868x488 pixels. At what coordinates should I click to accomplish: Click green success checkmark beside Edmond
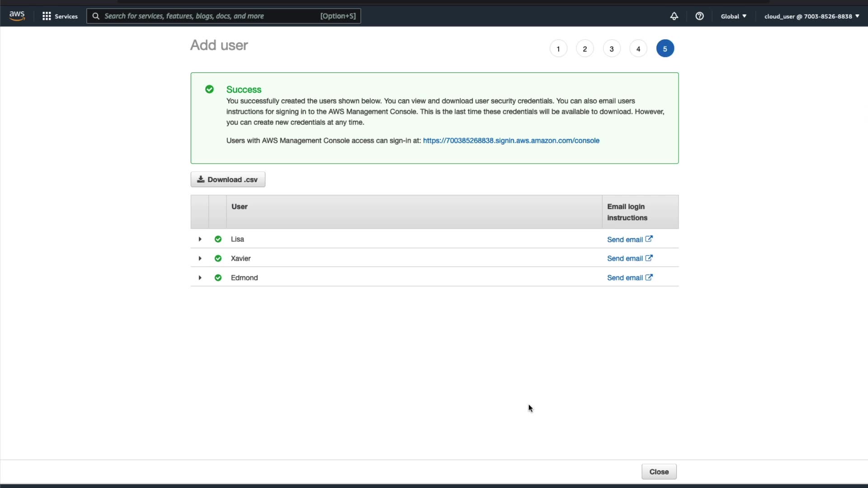point(218,278)
